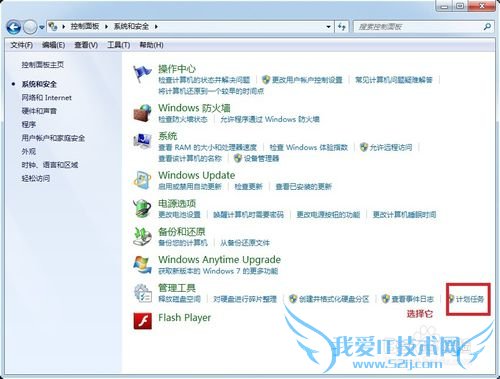Open the Windows 防火墙 heading
Viewport: 500px width, 379px height.
point(194,108)
